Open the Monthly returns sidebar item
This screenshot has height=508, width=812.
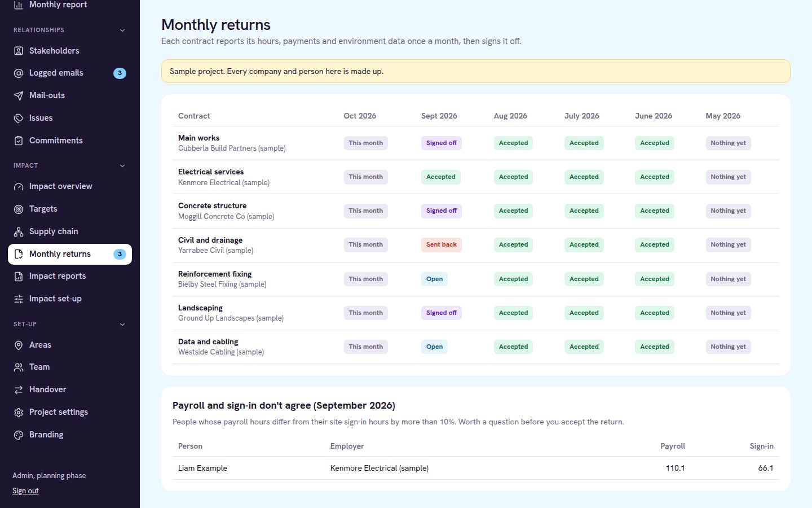tap(70, 254)
